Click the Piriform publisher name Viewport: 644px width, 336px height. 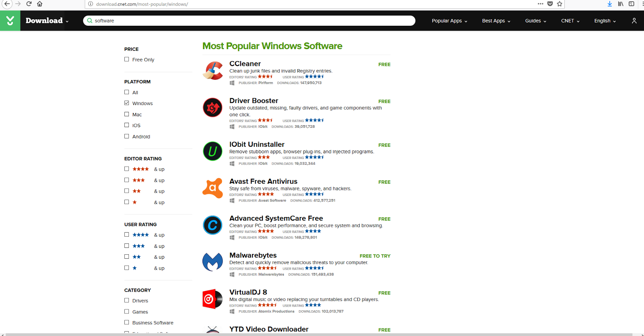(266, 83)
